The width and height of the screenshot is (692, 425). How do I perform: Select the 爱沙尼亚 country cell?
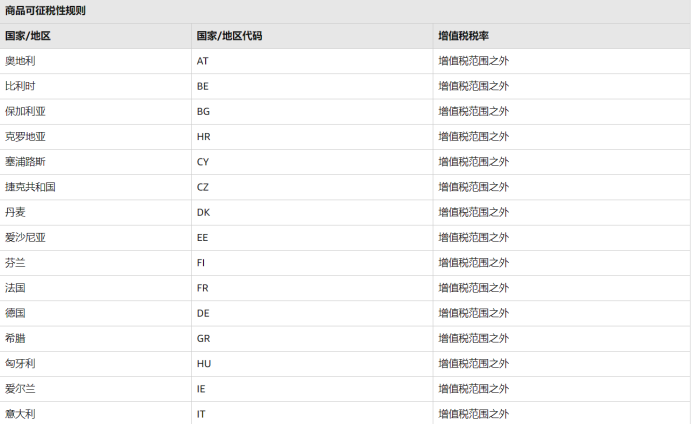25,238
